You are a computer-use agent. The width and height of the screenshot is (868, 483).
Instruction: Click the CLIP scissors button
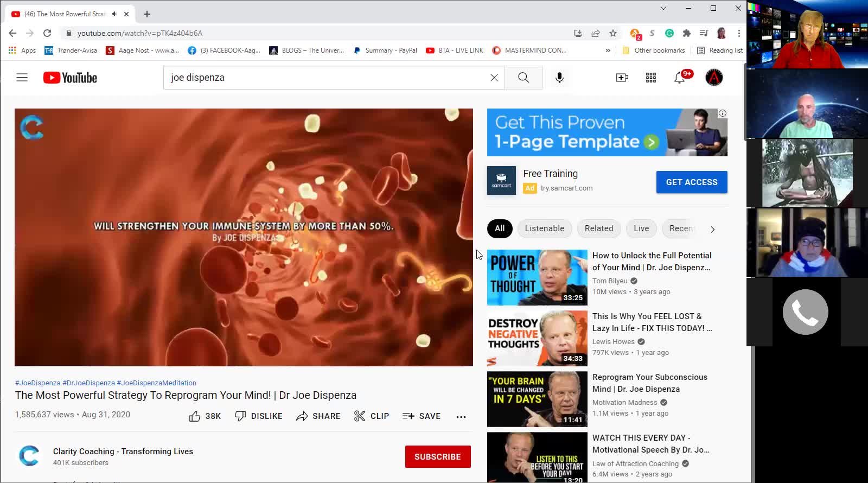372,416
